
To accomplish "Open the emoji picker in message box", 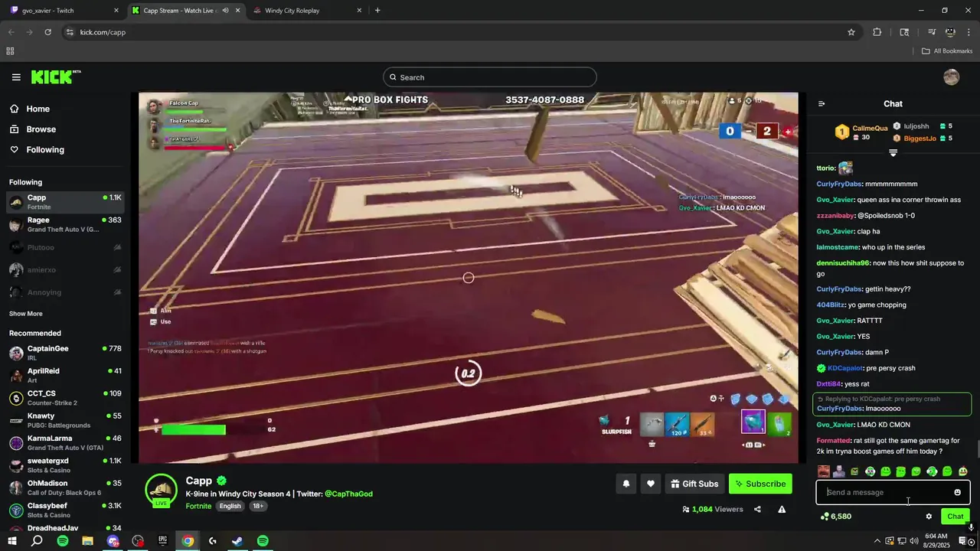I will pyautogui.click(x=957, y=492).
